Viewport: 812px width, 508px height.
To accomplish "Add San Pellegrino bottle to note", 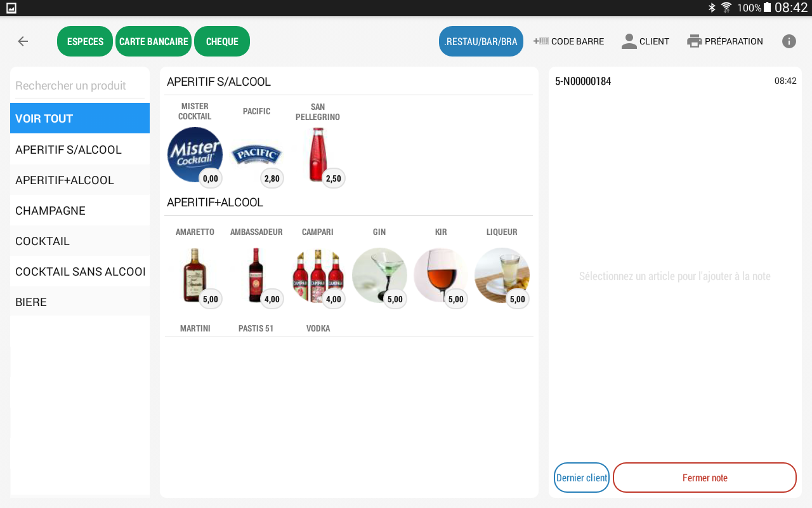I will point(318,154).
